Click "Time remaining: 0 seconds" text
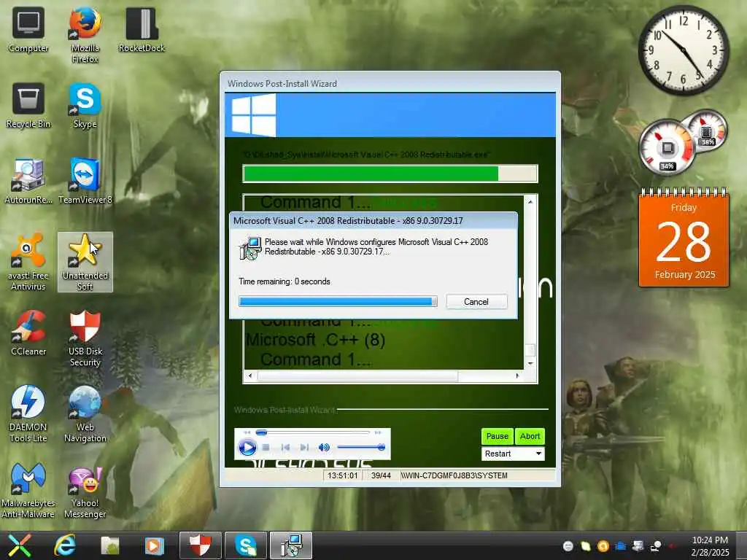747x560 pixels. (x=285, y=281)
